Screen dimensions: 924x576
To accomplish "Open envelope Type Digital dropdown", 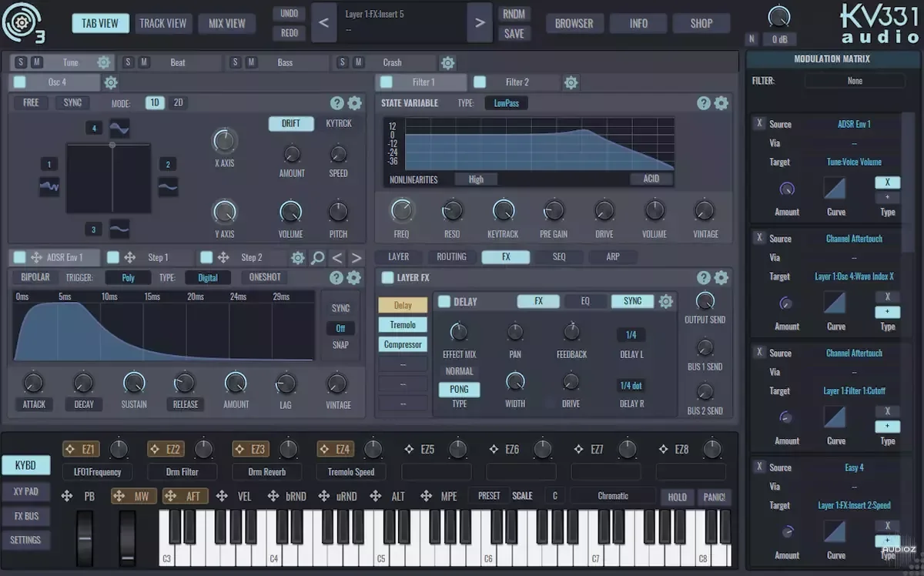I will click(x=208, y=278).
